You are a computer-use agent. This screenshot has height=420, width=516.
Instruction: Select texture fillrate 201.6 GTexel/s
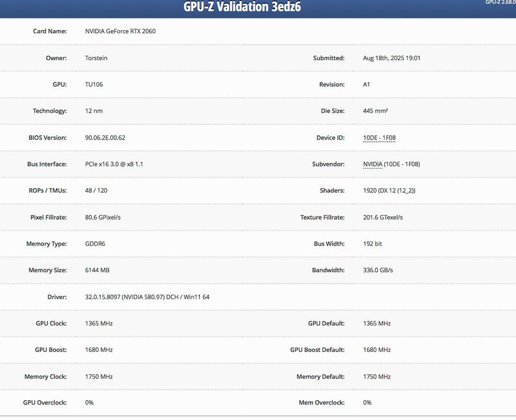click(x=383, y=218)
